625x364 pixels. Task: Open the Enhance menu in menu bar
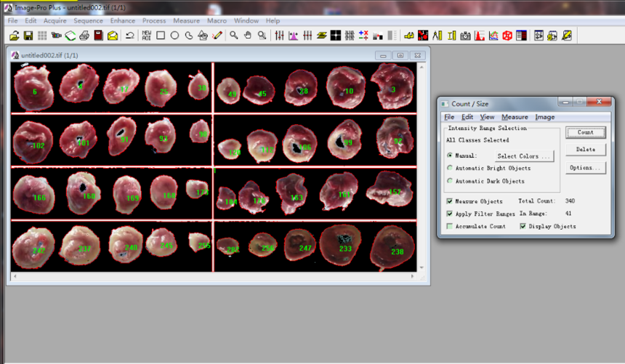pos(123,21)
